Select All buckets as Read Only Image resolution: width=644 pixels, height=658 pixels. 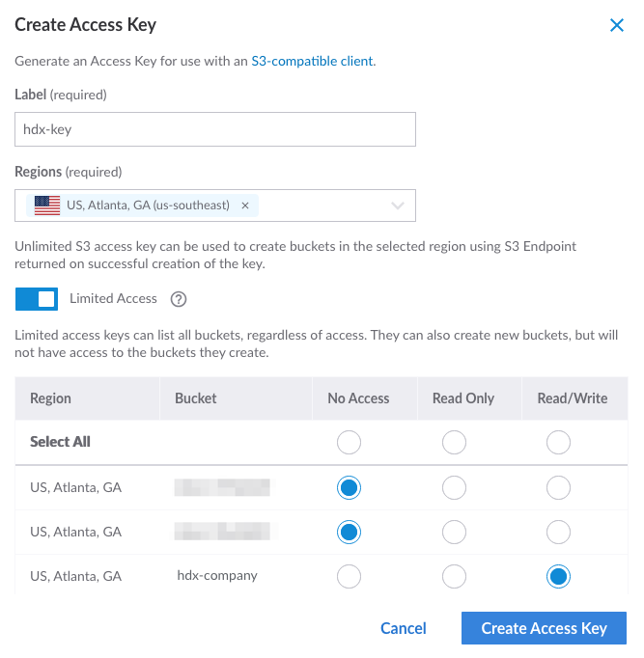454,443
